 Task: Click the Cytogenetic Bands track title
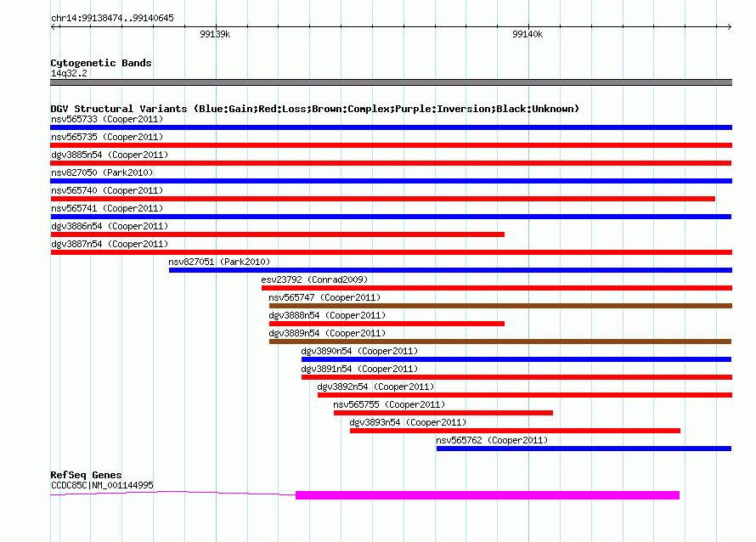(x=101, y=63)
